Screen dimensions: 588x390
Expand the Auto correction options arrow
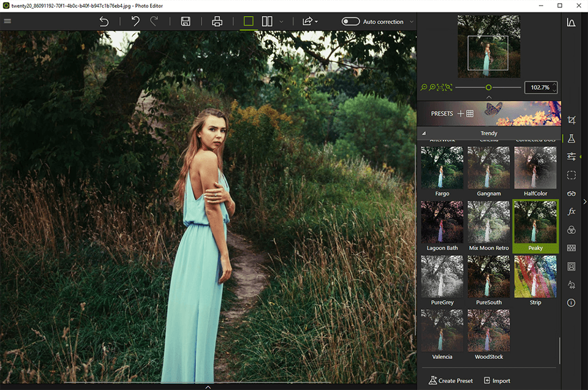point(411,22)
